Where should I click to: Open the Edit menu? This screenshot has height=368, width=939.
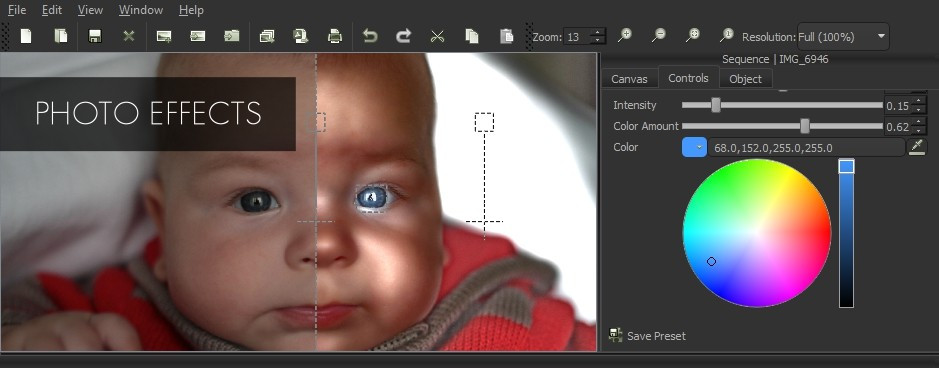(x=52, y=10)
